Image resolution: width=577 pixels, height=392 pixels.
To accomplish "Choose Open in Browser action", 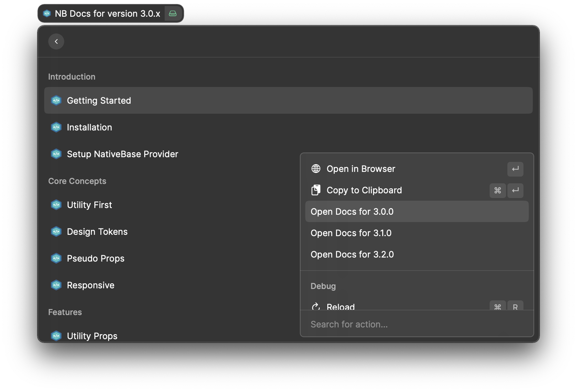I will tap(417, 169).
